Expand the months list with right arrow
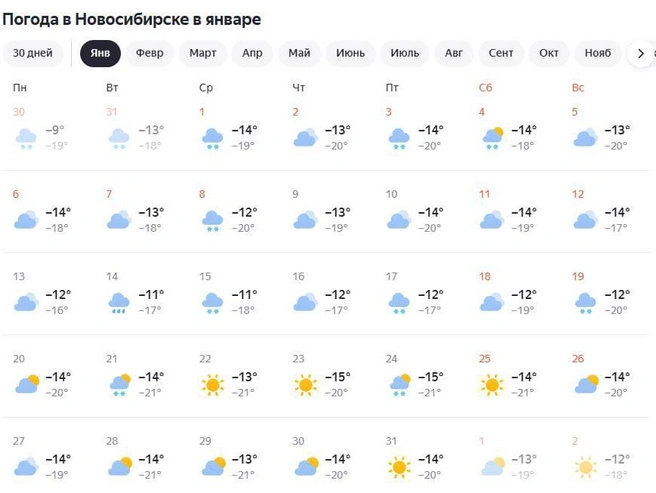 (641, 54)
